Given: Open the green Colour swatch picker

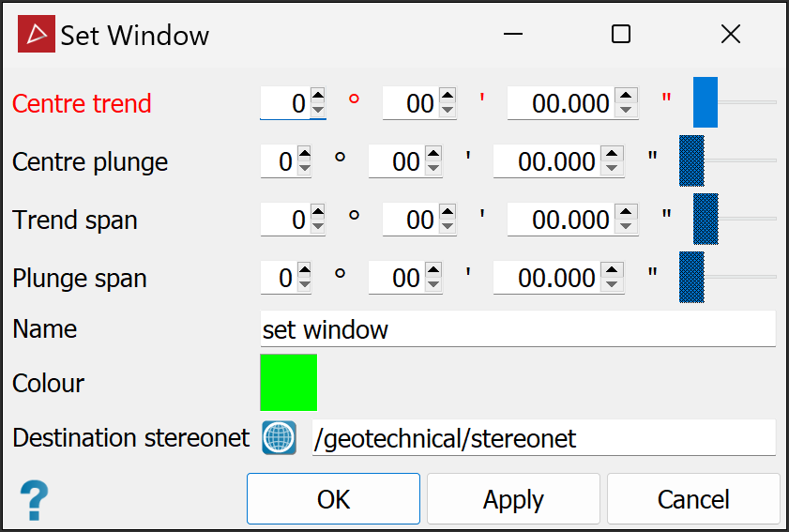Looking at the screenshot, I should (288, 382).
